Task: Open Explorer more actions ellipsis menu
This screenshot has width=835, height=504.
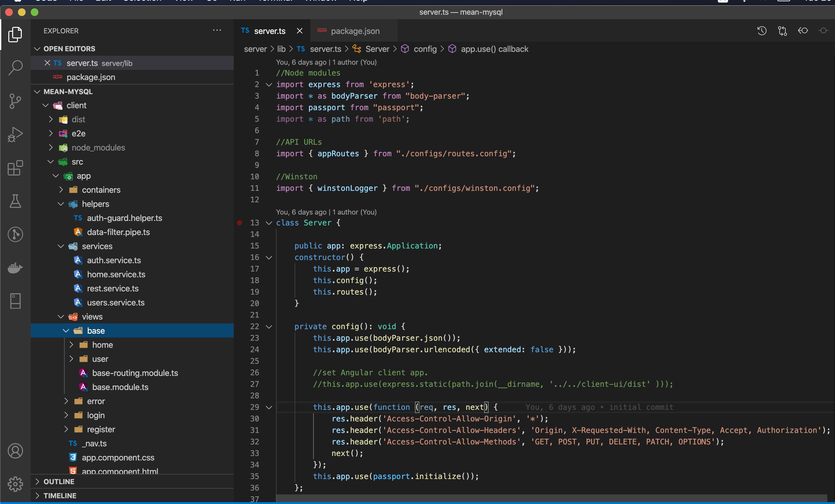Action: tap(217, 30)
